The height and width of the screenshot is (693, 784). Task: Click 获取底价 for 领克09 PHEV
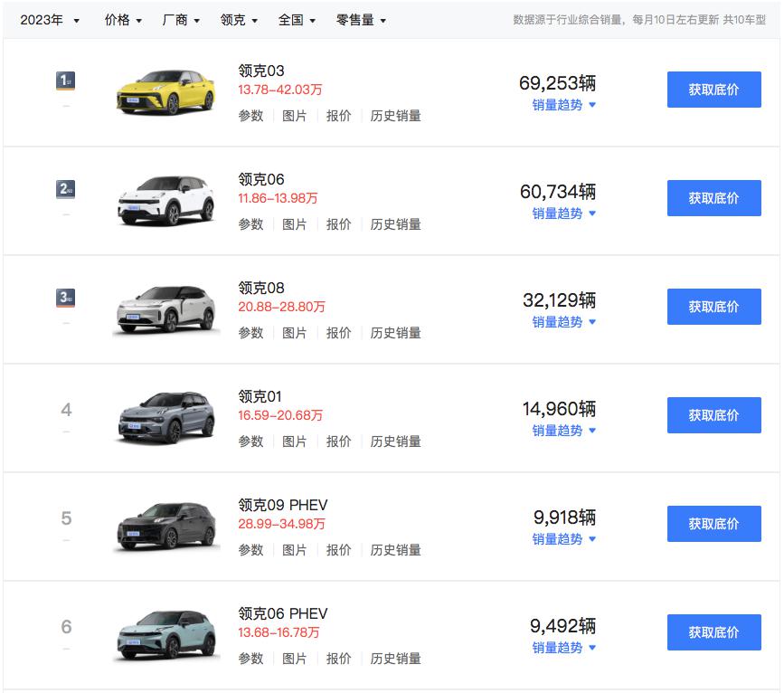click(x=713, y=524)
